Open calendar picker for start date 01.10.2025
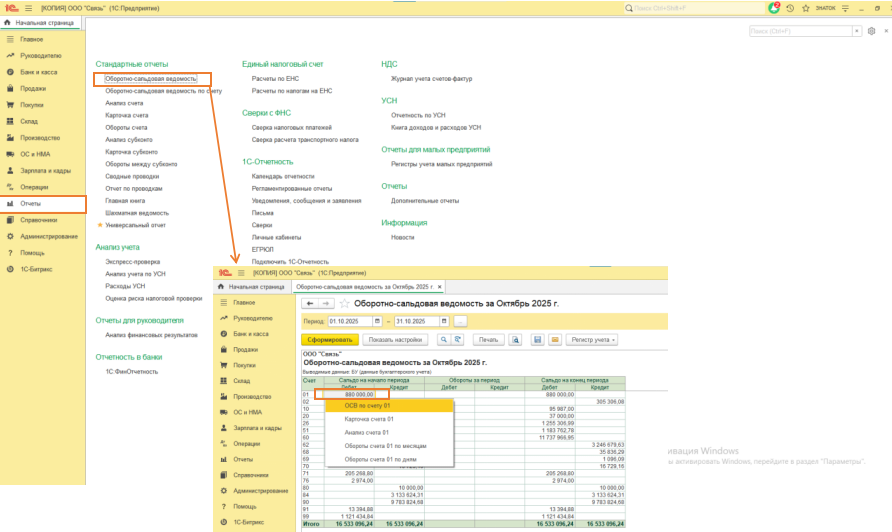The height and width of the screenshot is (532, 892). (377, 321)
